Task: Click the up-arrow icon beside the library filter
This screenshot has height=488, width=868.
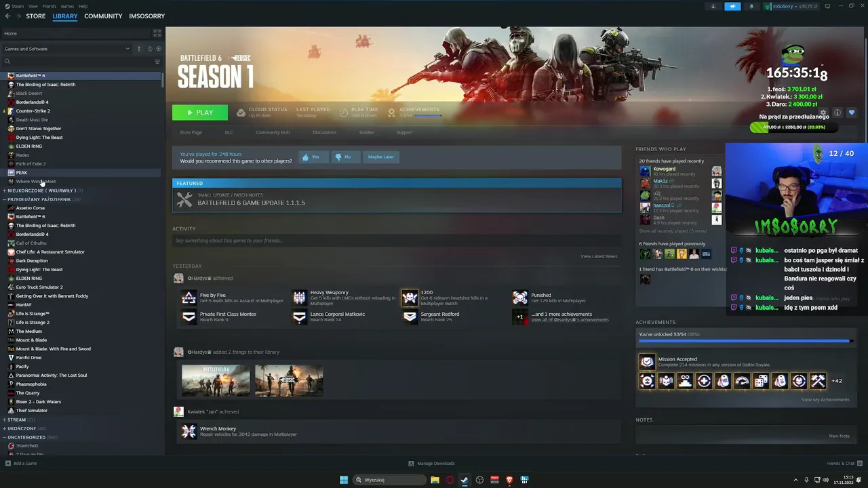Action: pos(139,49)
